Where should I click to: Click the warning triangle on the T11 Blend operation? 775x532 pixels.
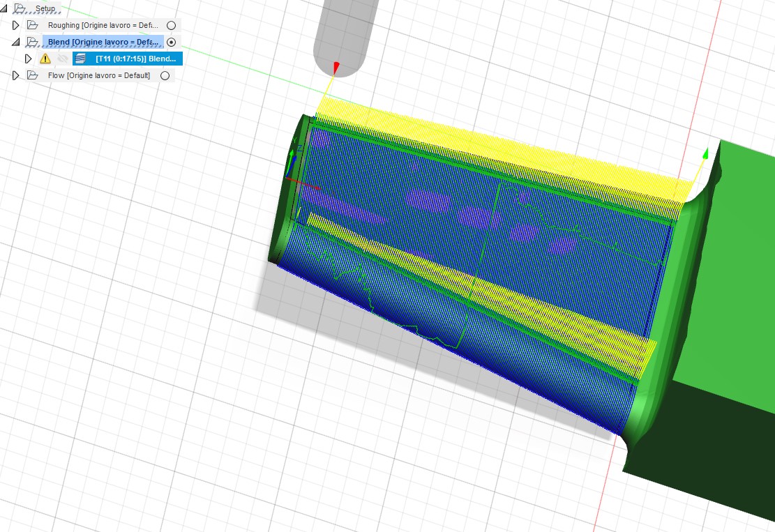45,59
